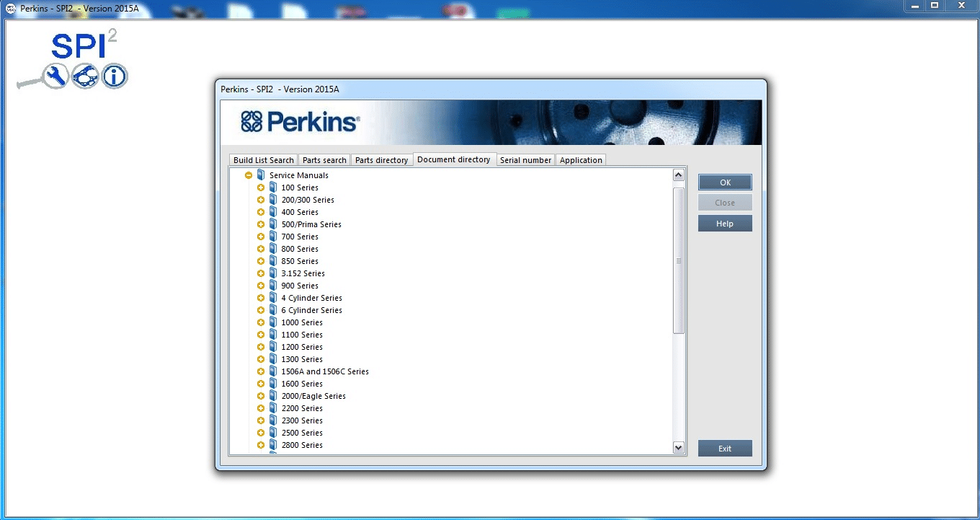Click the book icon beside 2500 Series
Image resolution: width=980 pixels, height=520 pixels.
click(273, 433)
